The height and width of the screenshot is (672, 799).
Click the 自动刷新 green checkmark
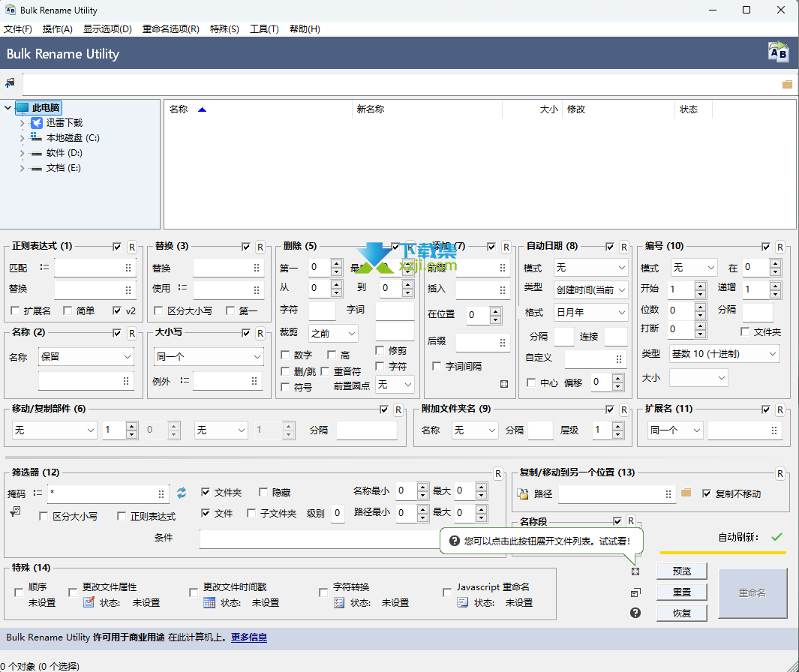(776, 537)
